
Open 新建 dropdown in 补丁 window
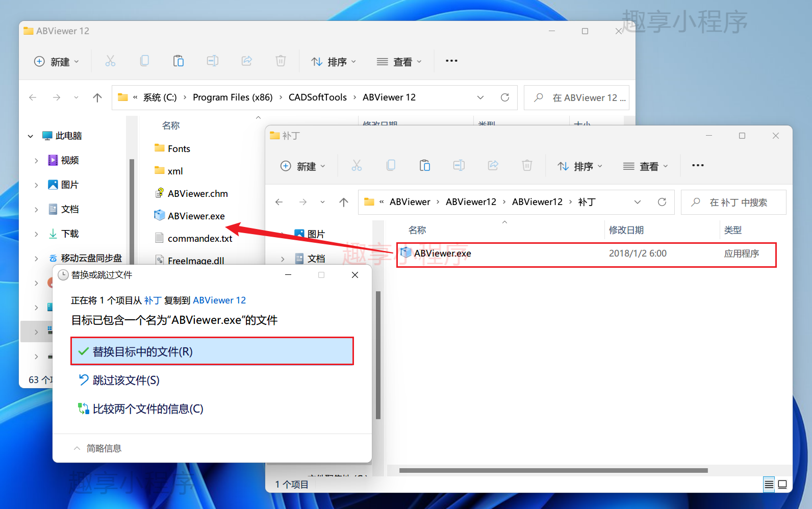[x=303, y=166]
